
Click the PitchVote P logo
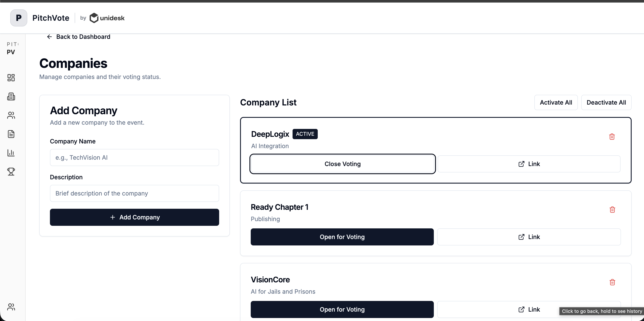click(19, 18)
